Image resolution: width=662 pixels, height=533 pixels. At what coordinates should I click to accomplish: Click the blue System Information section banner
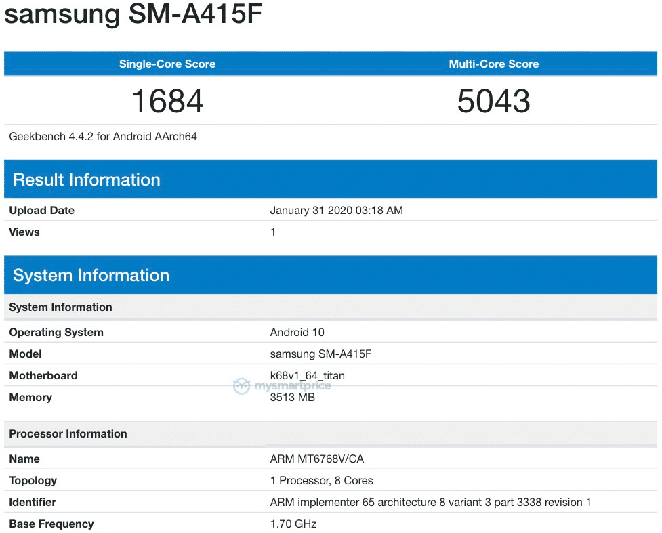coord(91,275)
